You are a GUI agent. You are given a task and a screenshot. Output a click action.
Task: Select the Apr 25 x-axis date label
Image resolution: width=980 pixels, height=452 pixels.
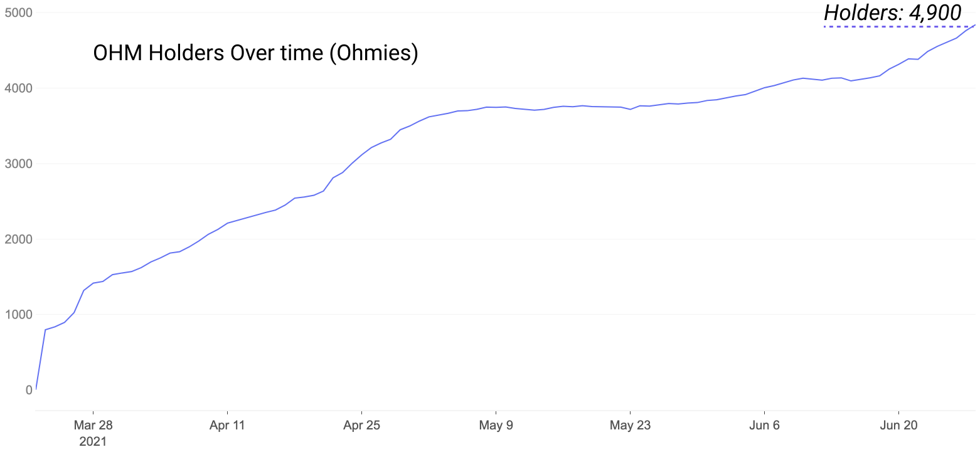tap(361, 426)
